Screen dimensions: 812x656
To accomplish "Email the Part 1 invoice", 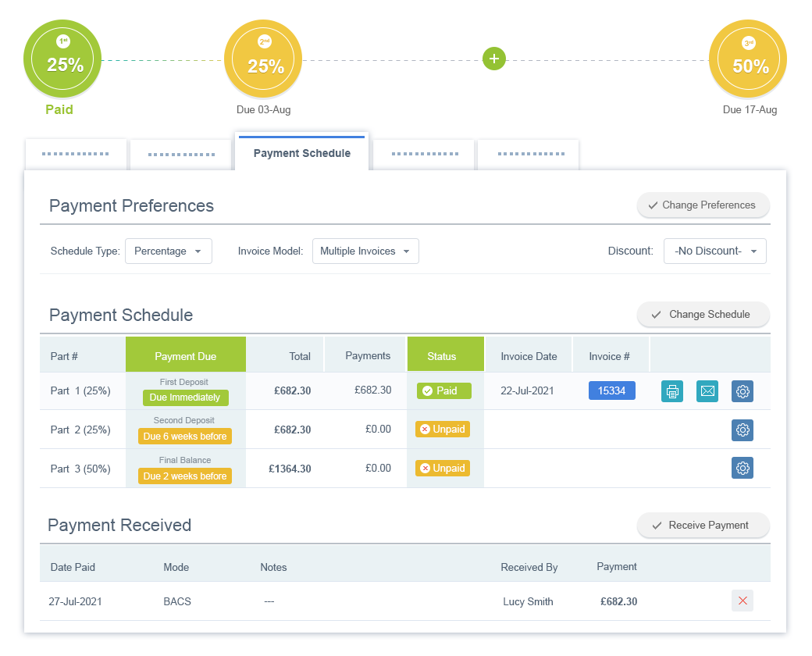I will pos(707,390).
